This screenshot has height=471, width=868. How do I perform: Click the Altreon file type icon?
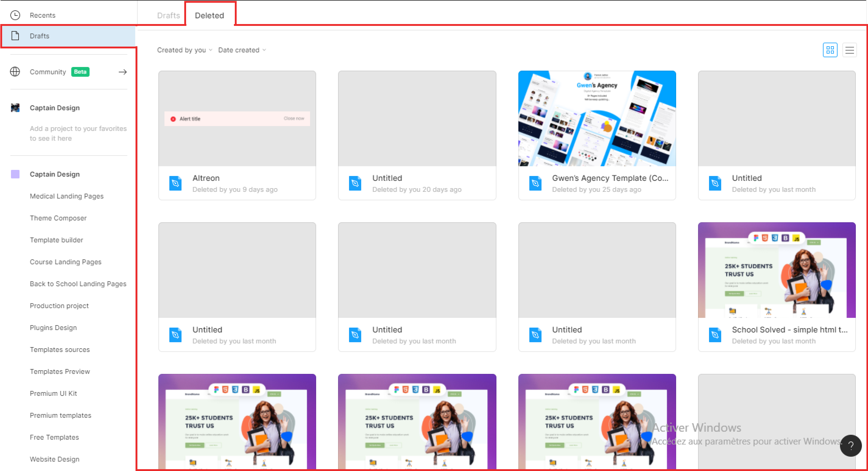175,183
